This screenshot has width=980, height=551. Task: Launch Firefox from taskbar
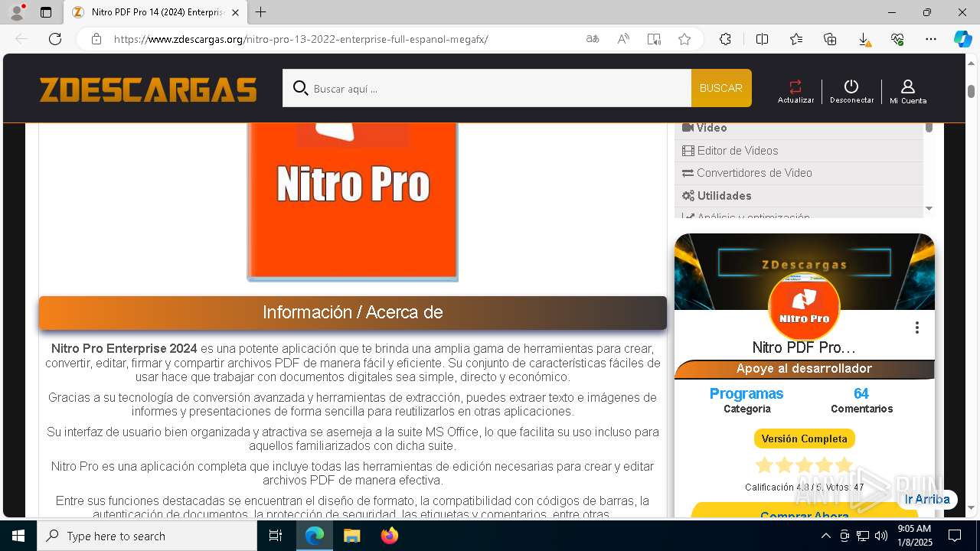tap(390, 536)
